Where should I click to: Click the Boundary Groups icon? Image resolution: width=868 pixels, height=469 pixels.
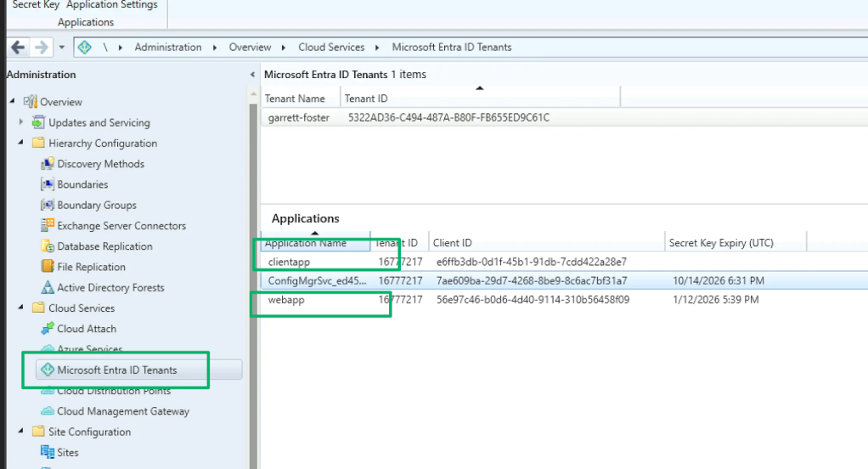coord(48,205)
